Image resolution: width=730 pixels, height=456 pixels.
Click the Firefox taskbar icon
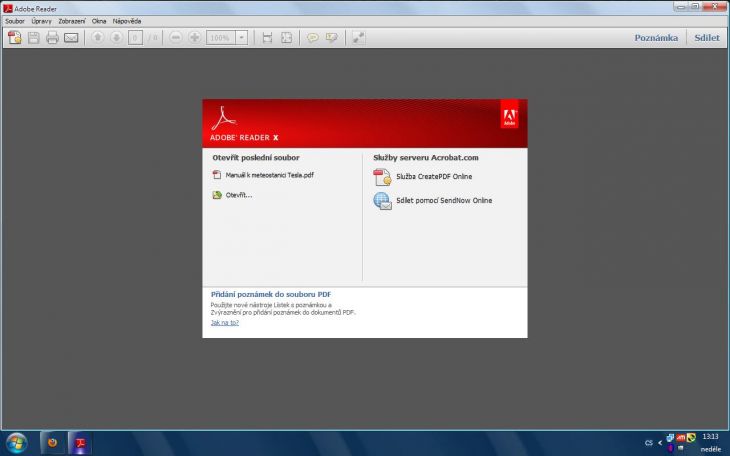52,442
